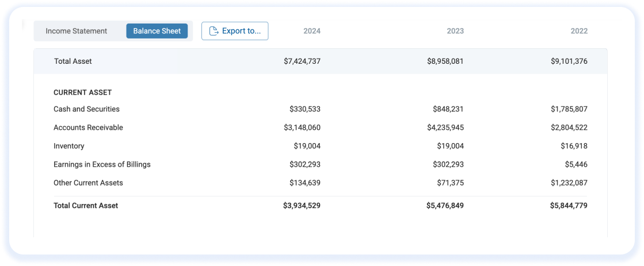This screenshot has height=266, width=644.
Task: Click the 2023 Inventory value $19,004
Action: pos(451,146)
